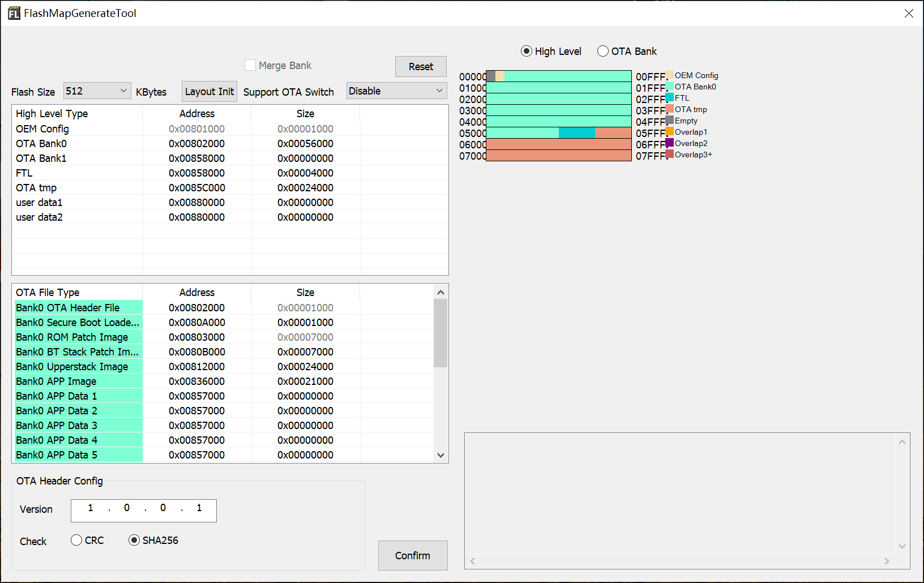Click scroll down arrow of OTA file list
924x583 pixels.
tap(440, 455)
